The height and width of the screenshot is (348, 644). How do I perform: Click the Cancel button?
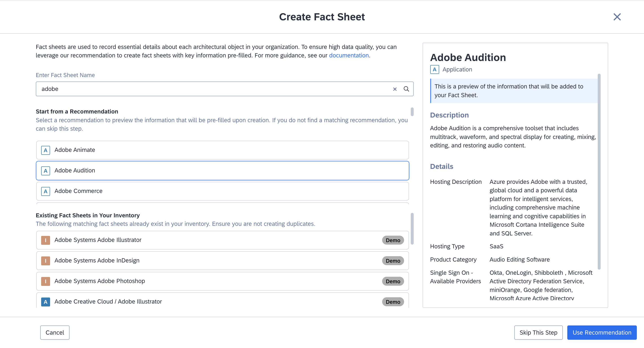(55, 333)
